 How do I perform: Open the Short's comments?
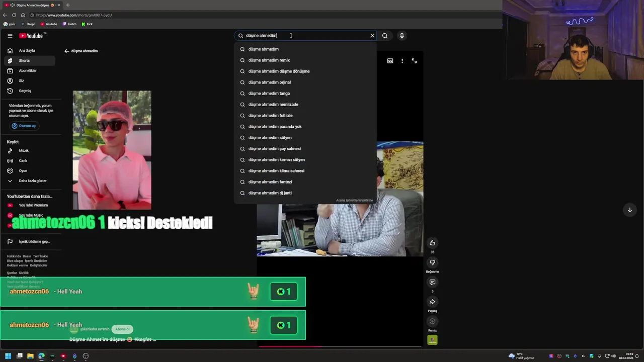coord(432,282)
